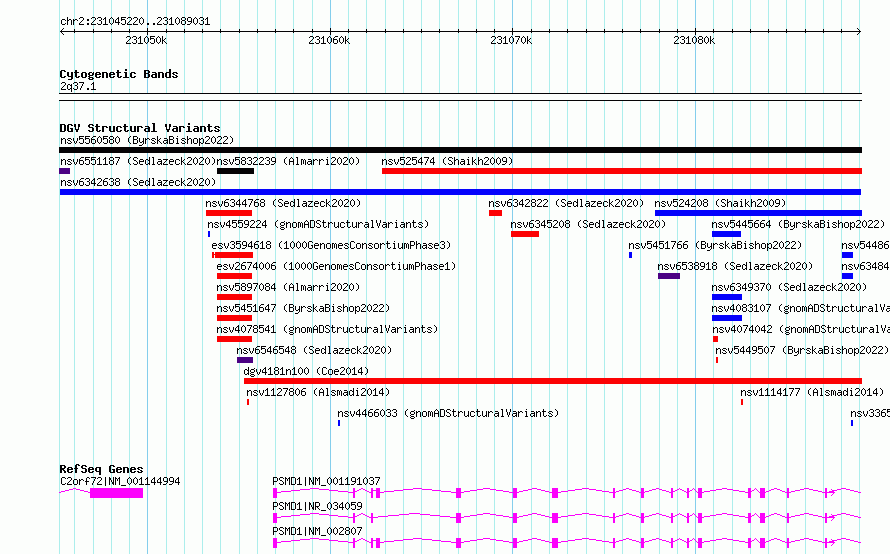Click the long red nsv525474 bar
Image resolution: width=890 pixels, height=554 pixels.
click(622, 171)
